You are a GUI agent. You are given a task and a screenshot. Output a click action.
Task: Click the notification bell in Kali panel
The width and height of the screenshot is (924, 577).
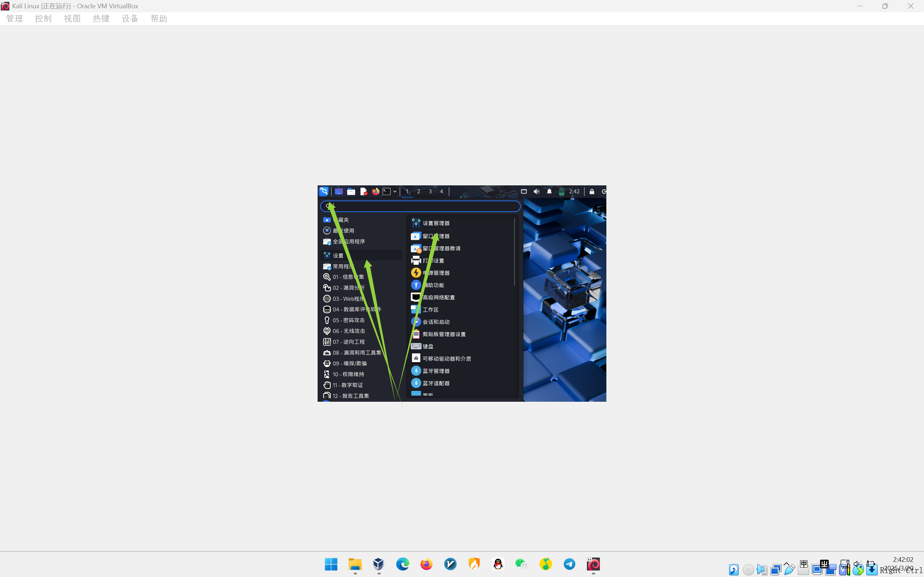click(x=549, y=191)
